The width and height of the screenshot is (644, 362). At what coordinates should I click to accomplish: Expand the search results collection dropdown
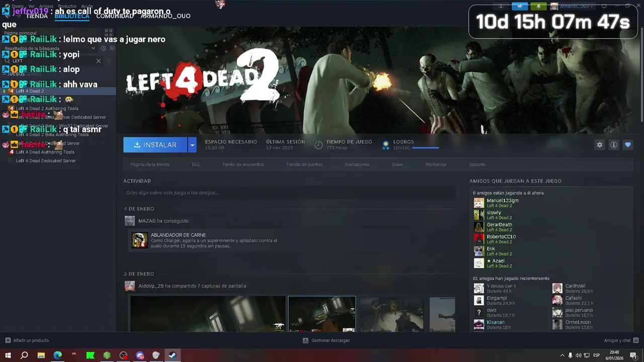click(x=93, y=48)
